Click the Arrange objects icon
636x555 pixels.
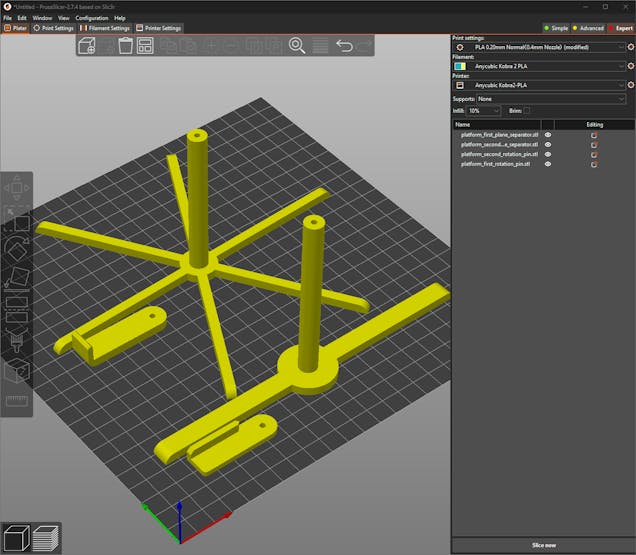click(x=145, y=46)
